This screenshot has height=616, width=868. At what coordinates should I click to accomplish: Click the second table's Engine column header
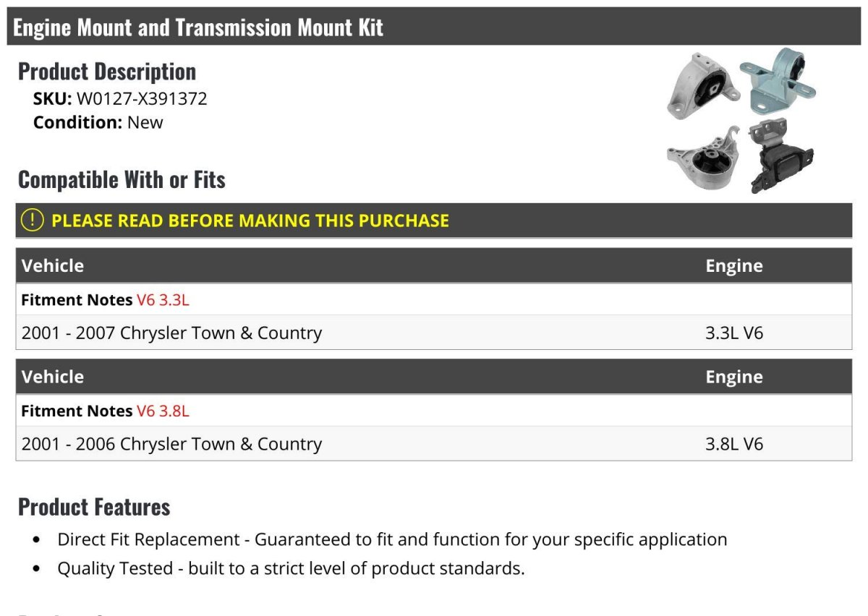tap(734, 377)
